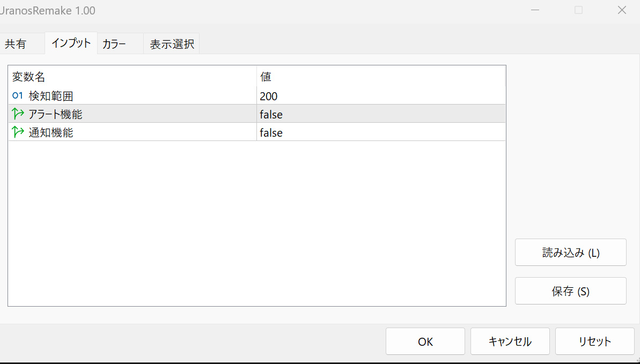
Task: Toggle the アラート機能 false value
Action: [271, 115]
